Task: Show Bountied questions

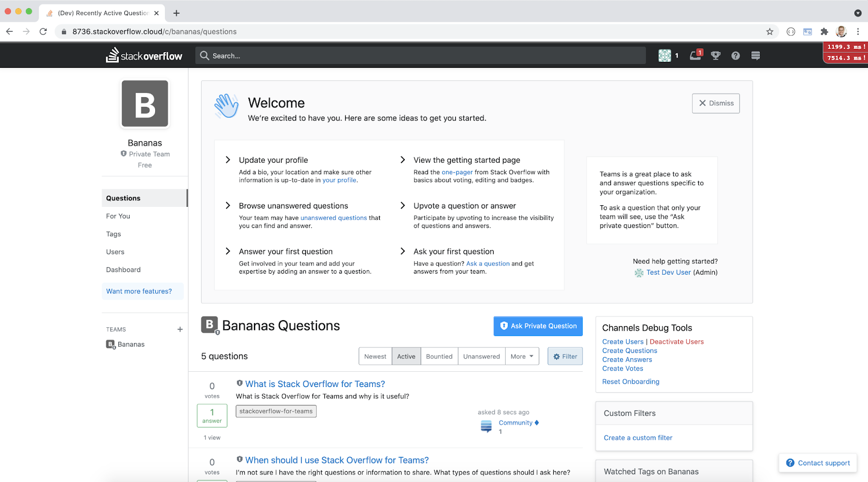Action: (439, 357)
